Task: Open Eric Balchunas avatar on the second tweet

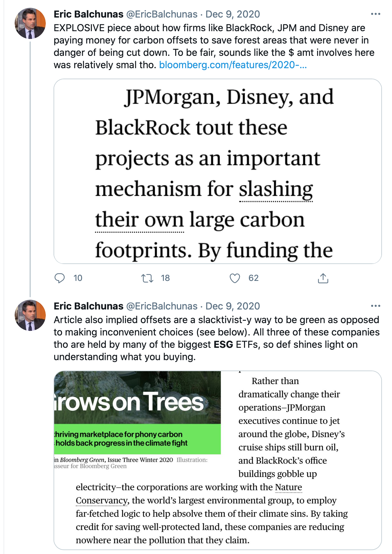Action: click(30, 315)
